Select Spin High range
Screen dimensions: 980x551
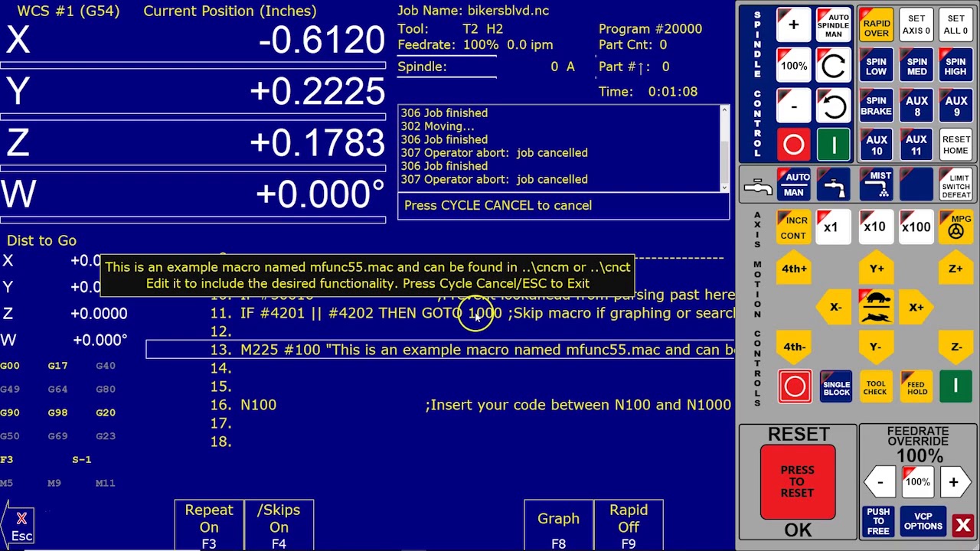[x=955, y=66]
